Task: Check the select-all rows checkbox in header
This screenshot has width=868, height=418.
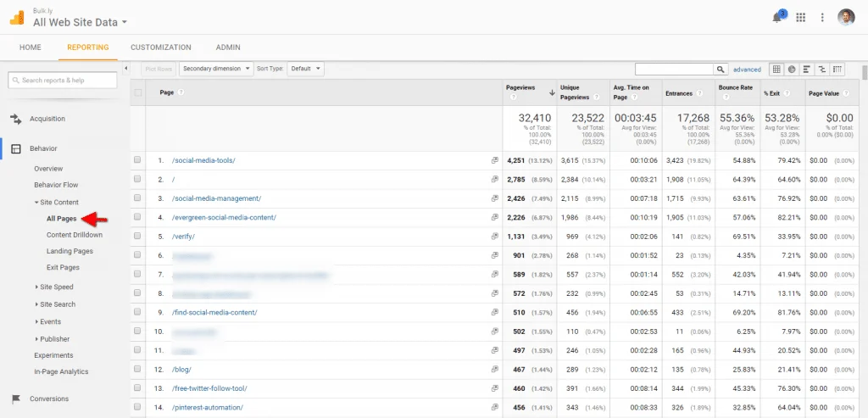Action: tap(138, 92)
